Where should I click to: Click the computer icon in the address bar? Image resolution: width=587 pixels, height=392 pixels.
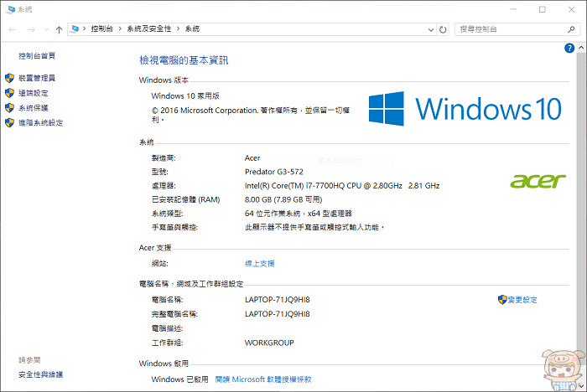tap(75, 28)
